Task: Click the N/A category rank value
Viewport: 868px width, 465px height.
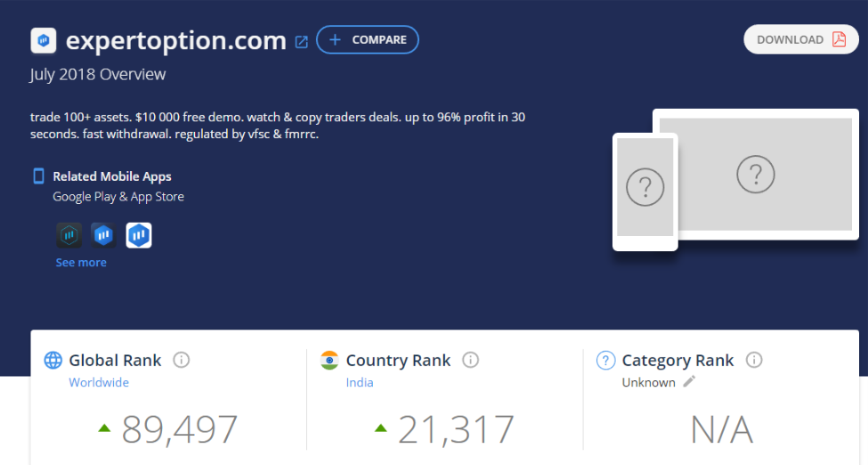Action: (x=722, y=429)
